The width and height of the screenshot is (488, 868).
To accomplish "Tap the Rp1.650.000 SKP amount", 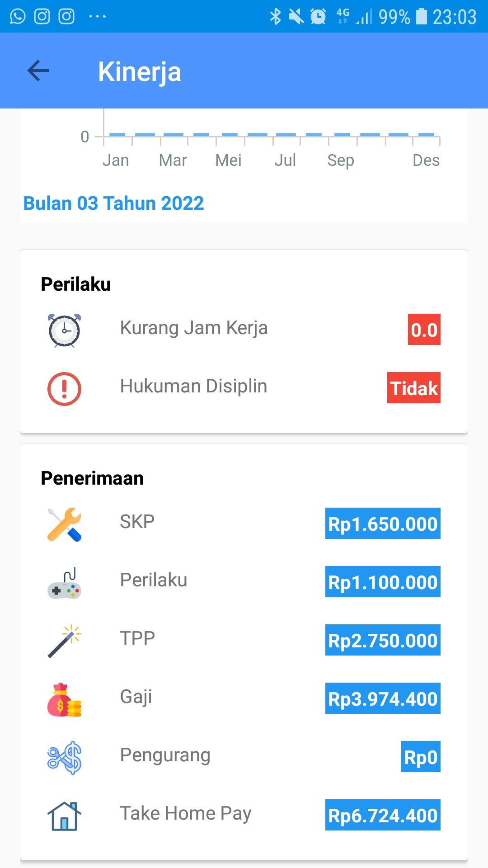I will [x=383, y=524].
